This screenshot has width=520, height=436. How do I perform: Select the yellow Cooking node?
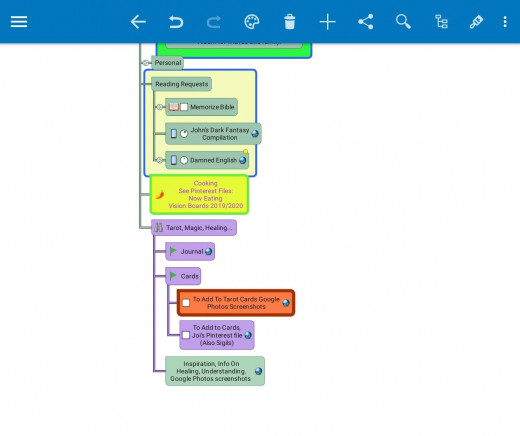[x=199, y=194]
